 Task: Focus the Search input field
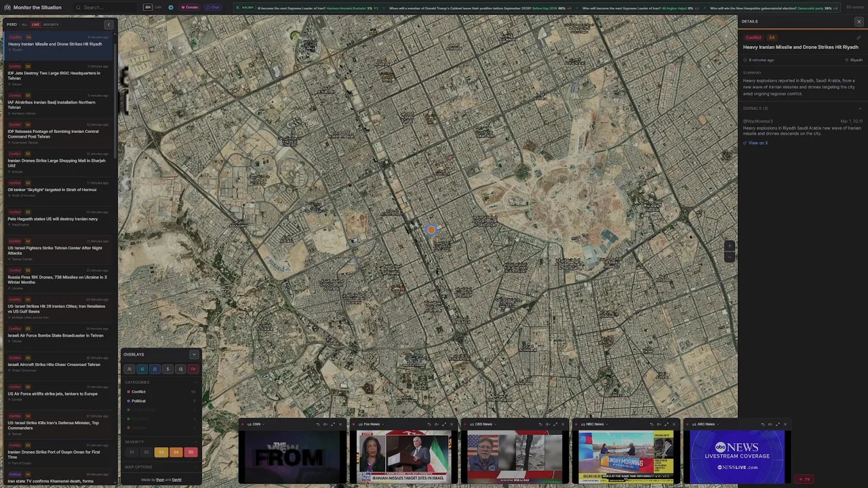(105, 7)
